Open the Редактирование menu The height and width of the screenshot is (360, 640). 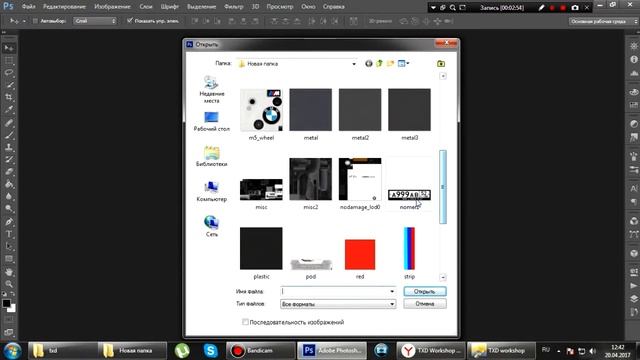tap(64, 7)
